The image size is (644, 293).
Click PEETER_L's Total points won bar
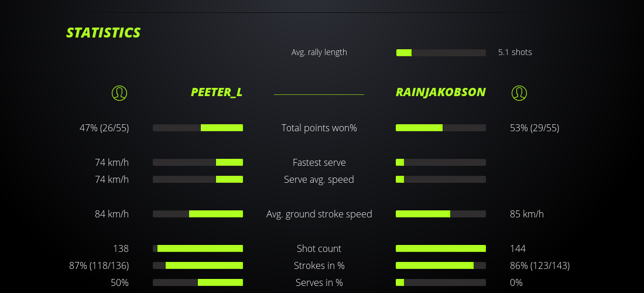pyautogui.click(x=198, y=128)
